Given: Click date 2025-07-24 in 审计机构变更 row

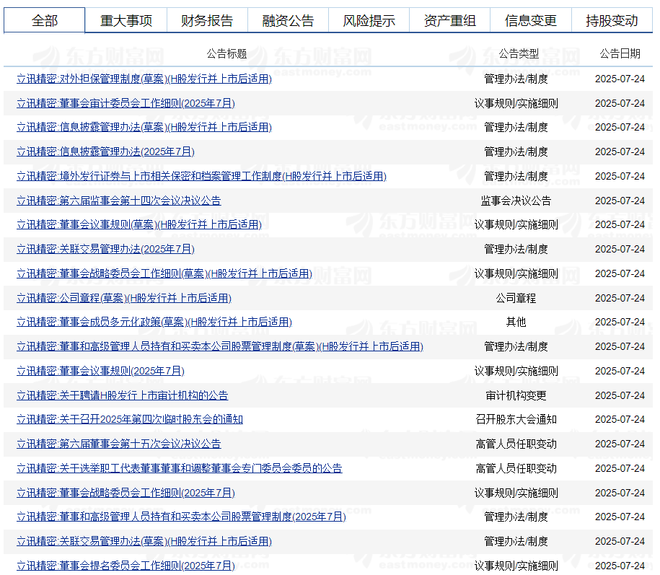Looking at the screenshot, I should pos(620,395).
